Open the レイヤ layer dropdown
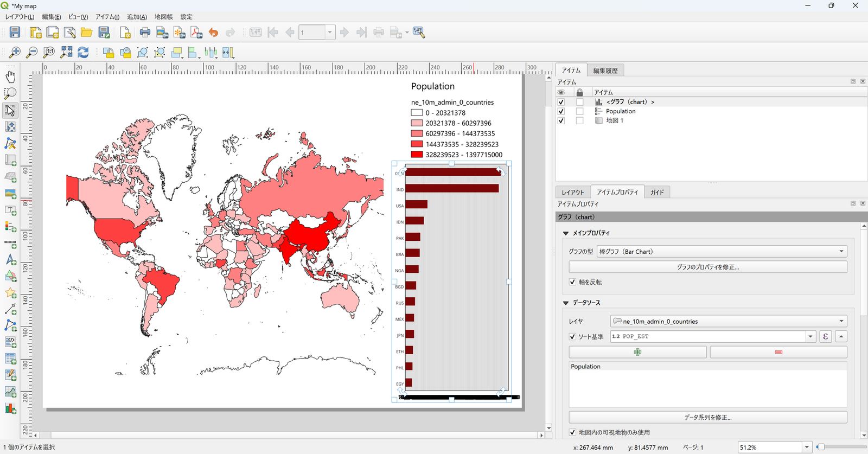This screenshot has width=868, height=454. point(729,321)
